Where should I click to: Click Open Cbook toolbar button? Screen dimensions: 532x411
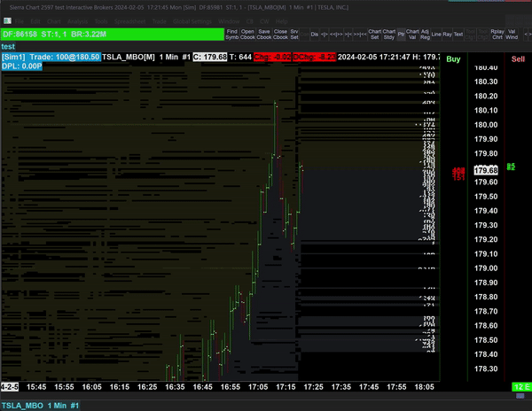[247, 35]
